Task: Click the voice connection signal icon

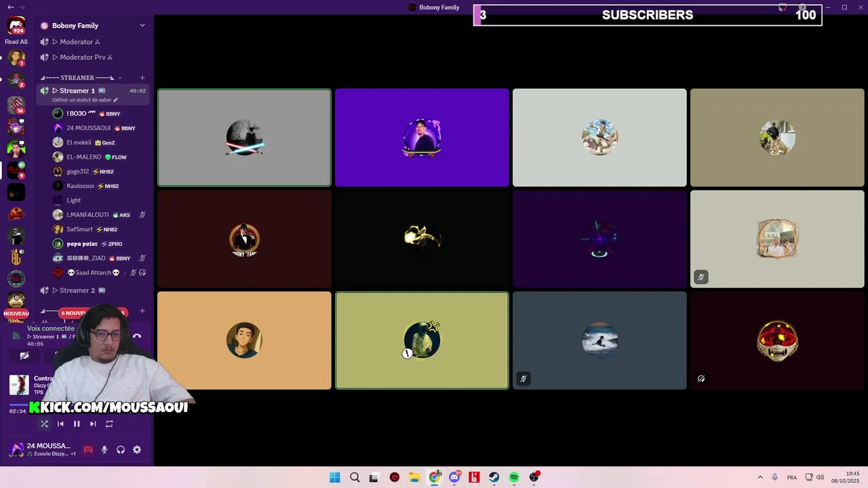Action: (17, 335)
